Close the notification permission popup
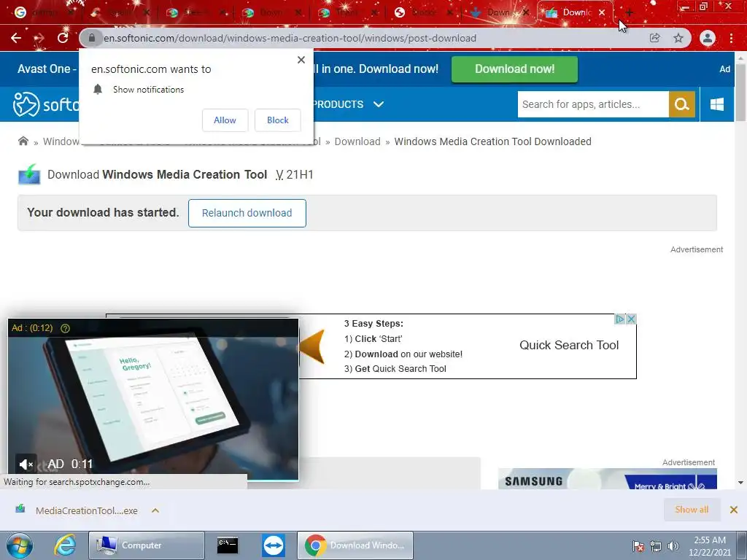The height and width of the screenshot is (560, 747). (x=301, y=60)
